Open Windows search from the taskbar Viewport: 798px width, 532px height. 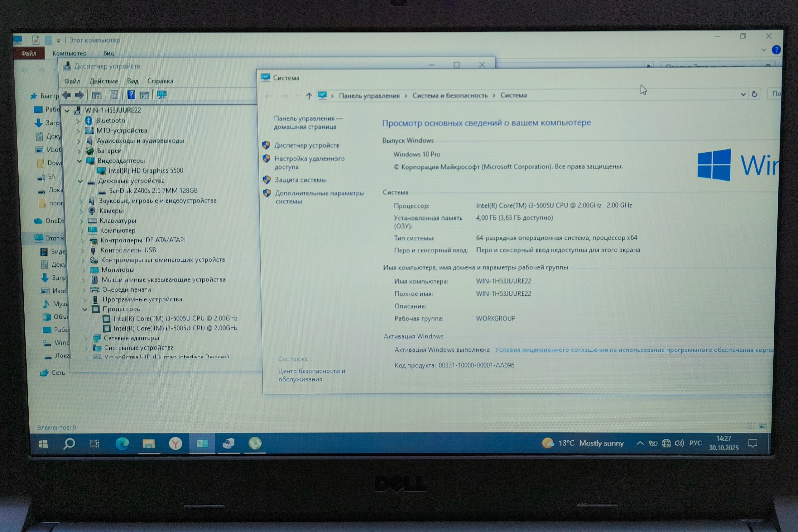click(x=69, y=444)
